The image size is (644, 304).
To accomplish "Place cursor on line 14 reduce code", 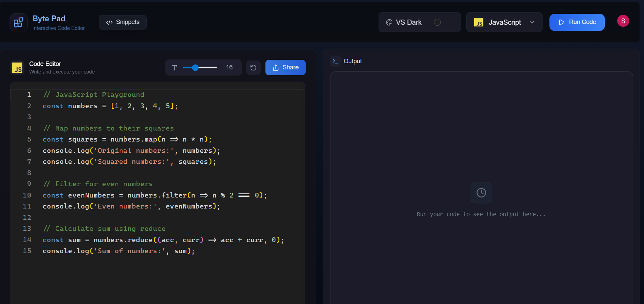I will point(140,240).
